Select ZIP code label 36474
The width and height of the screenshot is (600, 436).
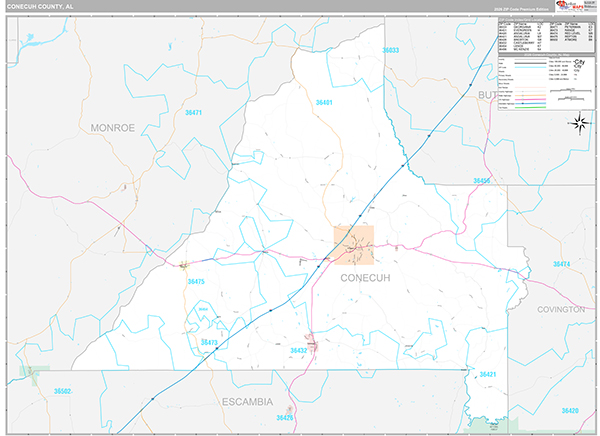(561, 264)
